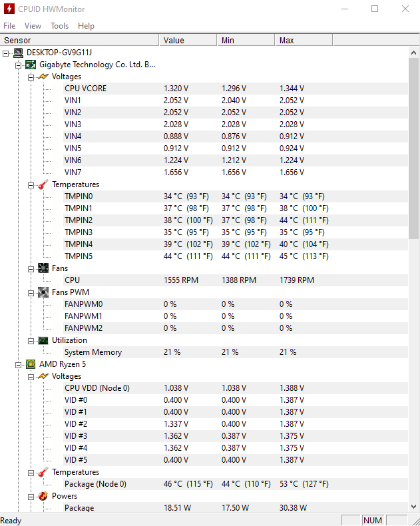This screenshot has height=526, width=420.
Task: Collapse the motherboard Temperatures section
Action: 31,185
